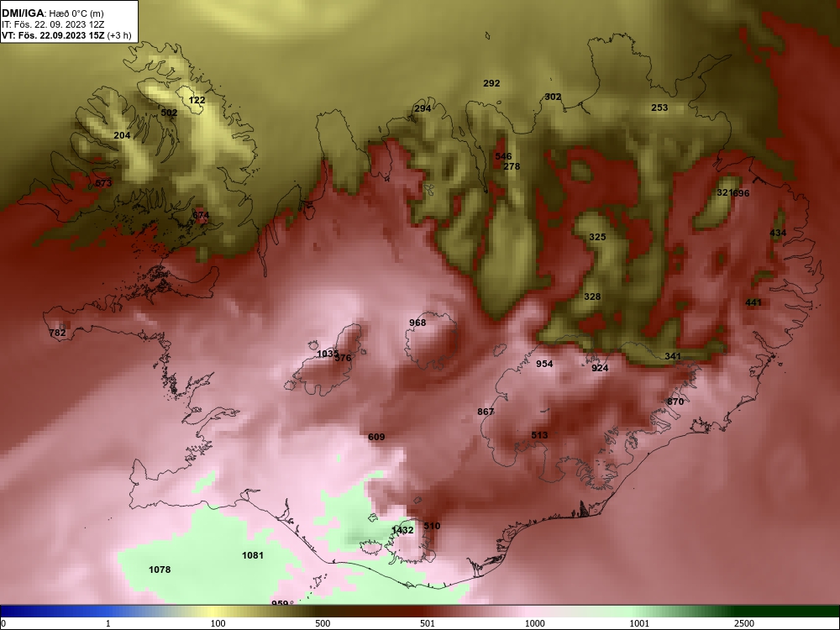Click the 513 value on Vatnajökull
This screenshot has height=630, width=840.
click(539, 435)
